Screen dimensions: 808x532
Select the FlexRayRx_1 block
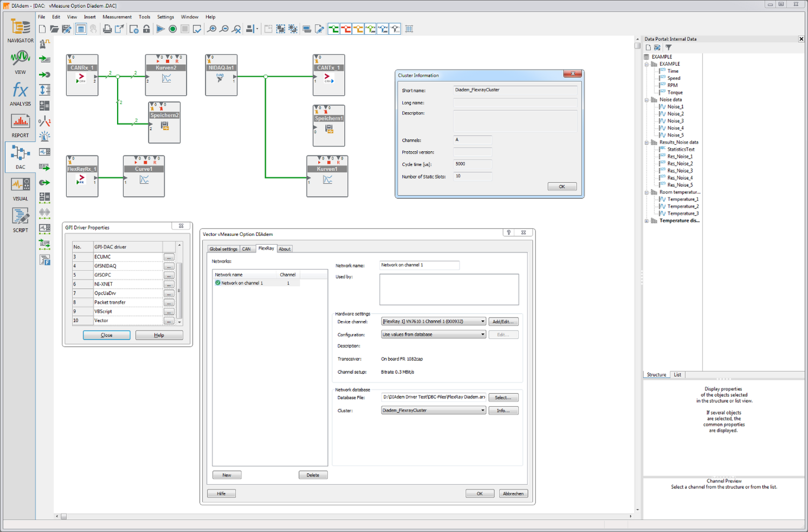pyautogui.click(x=82, y=176)
